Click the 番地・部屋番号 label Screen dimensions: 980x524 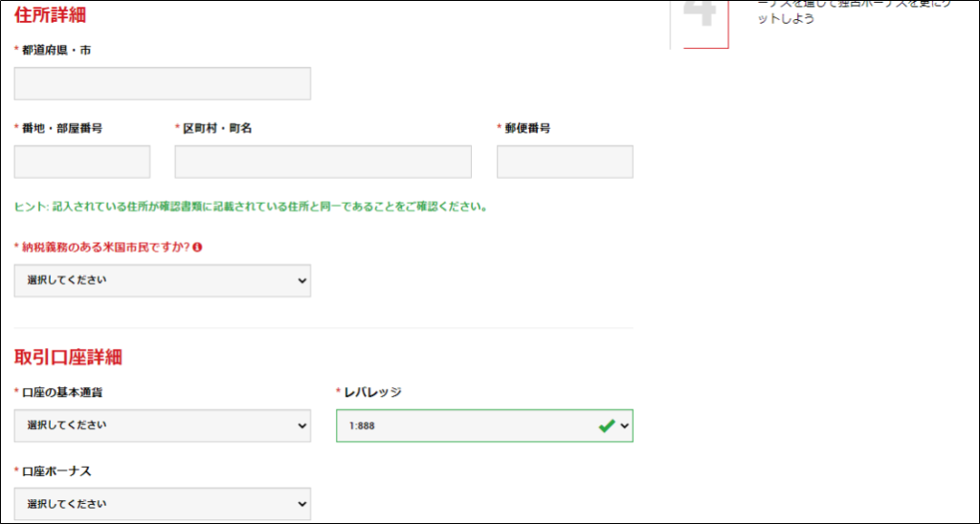click(62, 129)
